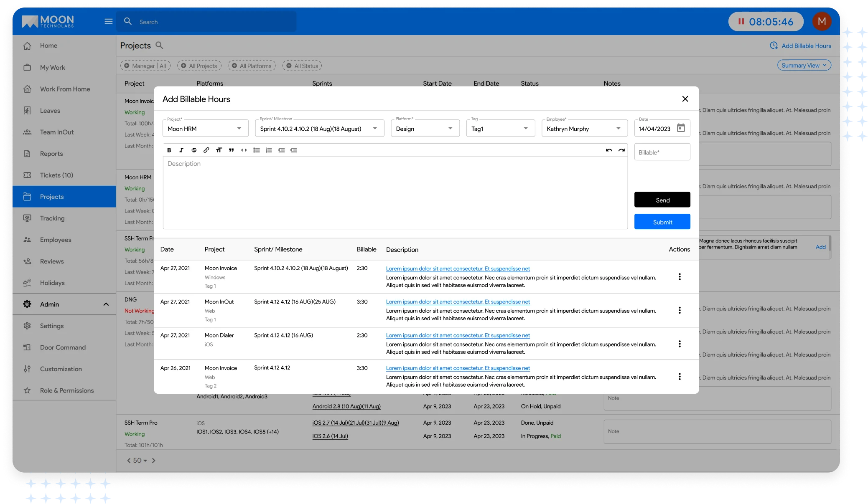Open description link in Moon InOut row
The width and height of the screenshot is (868, 504).
458,302
